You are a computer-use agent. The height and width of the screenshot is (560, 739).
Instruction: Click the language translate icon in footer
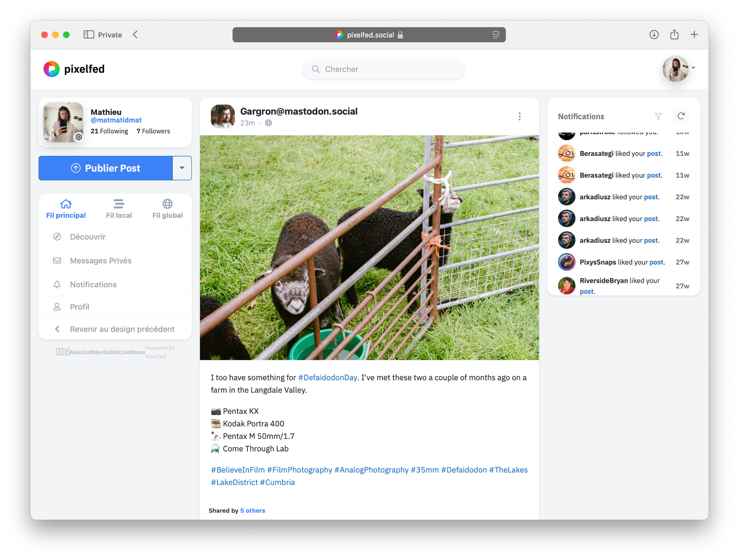point(62,352)
